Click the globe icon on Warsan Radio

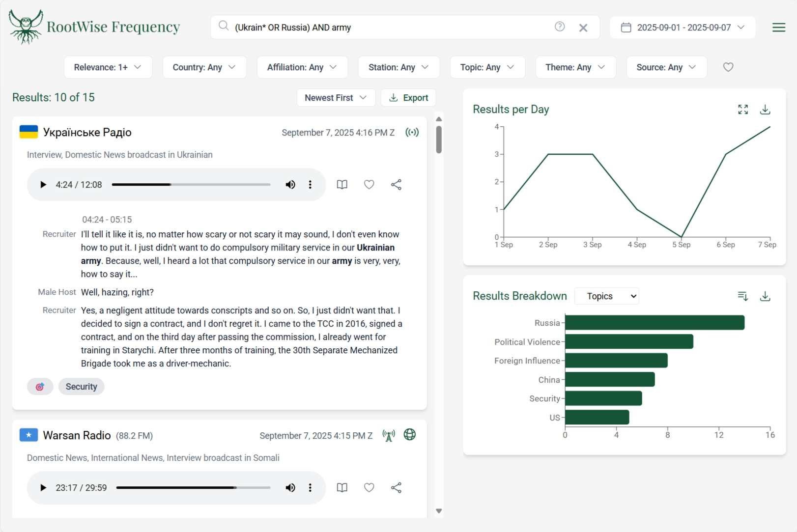409,435
